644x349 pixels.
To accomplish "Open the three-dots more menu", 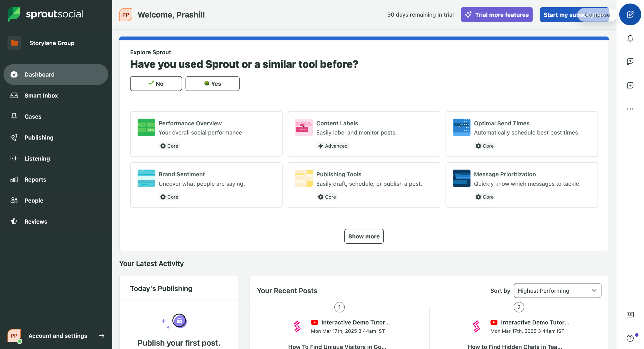I will (x=630, y=109).
